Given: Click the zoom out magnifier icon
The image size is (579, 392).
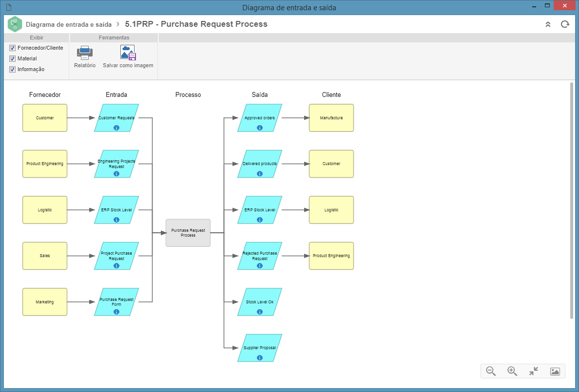Looking at the screenshot, I should pyautogui.click(x=491, y=371).
